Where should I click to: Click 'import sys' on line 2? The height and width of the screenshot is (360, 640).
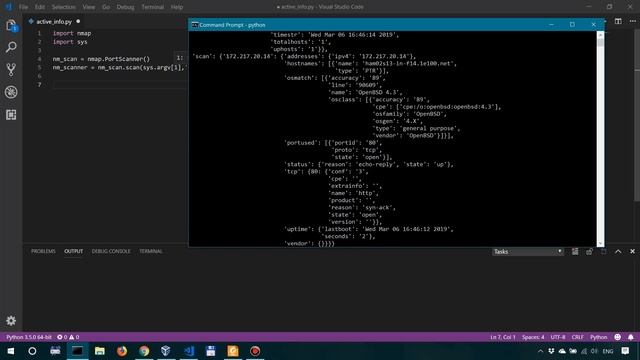(x=70, y=42)
